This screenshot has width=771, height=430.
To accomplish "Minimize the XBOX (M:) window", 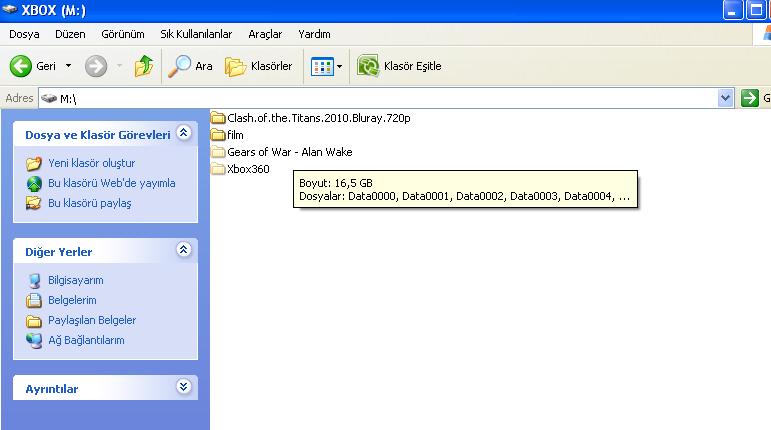I will point(732,10).
